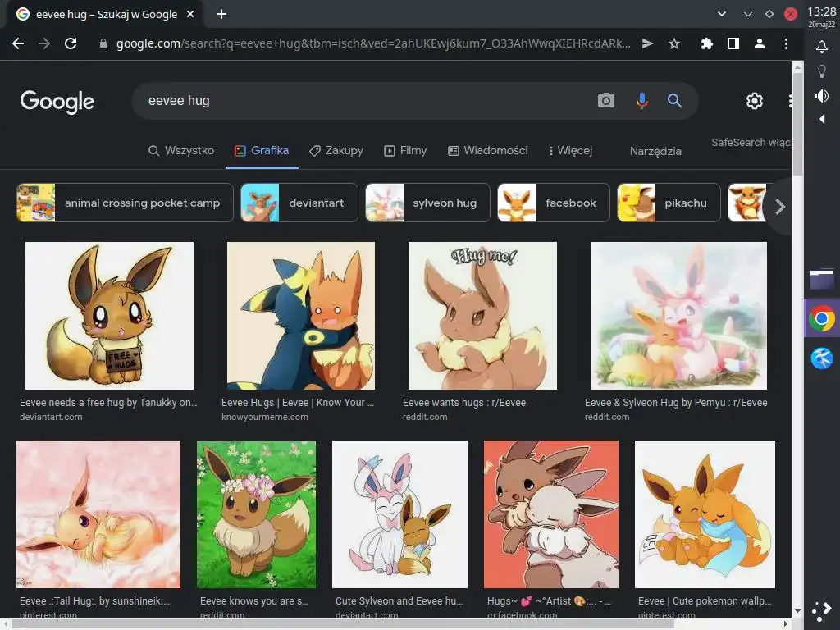Open Umbreon hugging Eevee image
Image resolution: width=840 pixels, height=630 pixels.
coord(300,316)
